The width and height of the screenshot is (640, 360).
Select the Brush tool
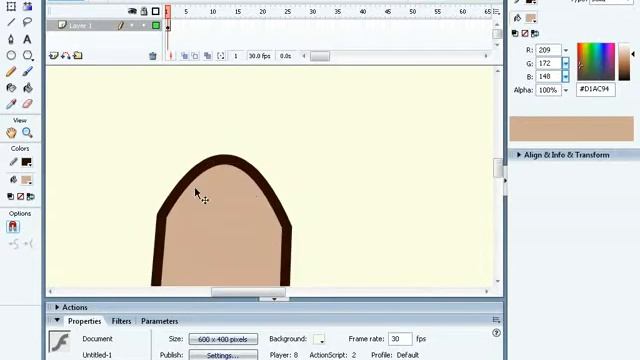point(27,72)
